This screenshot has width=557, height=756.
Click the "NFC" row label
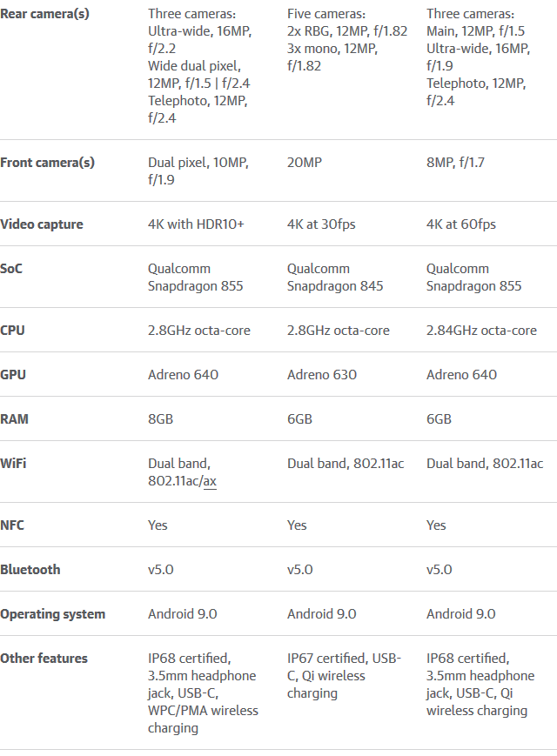pos(12,525)
